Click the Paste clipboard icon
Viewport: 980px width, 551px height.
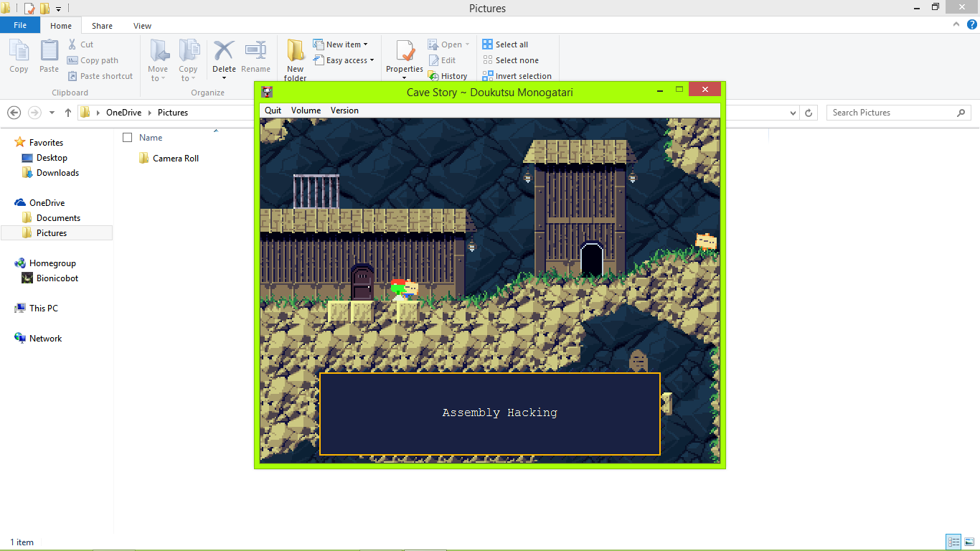(x=49, y=57)
